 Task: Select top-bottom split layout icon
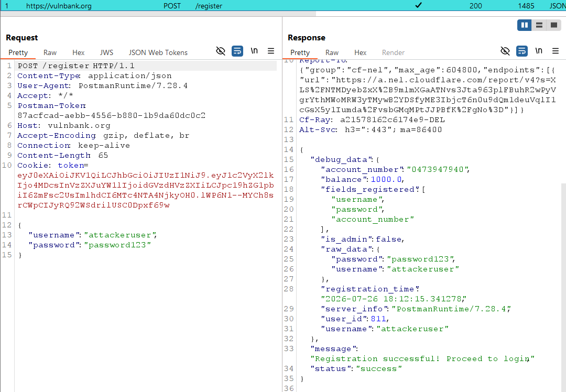coord(539,25)
